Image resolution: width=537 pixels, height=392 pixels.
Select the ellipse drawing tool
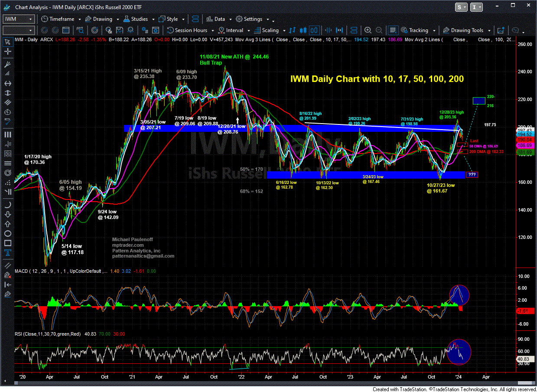7,234
